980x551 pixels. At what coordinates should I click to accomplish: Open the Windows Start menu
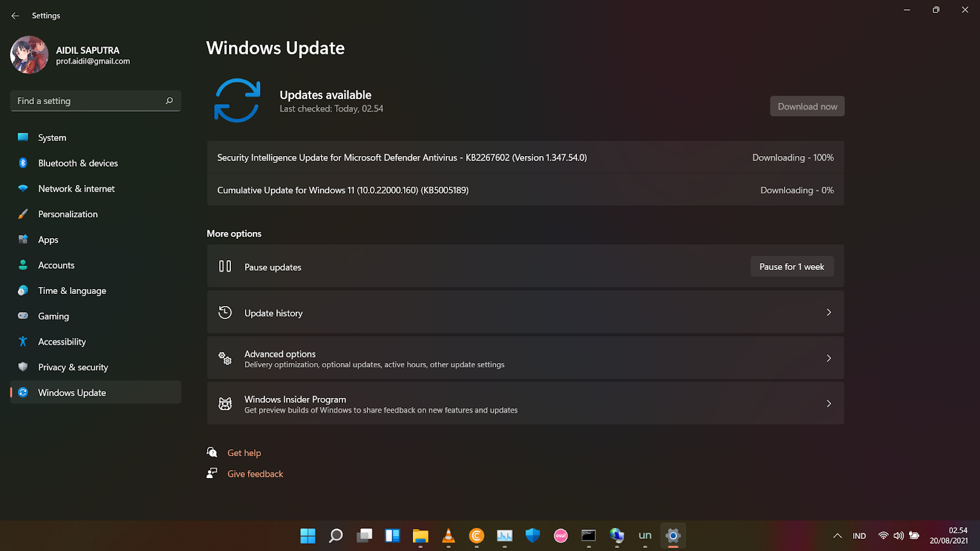point(308,536)
